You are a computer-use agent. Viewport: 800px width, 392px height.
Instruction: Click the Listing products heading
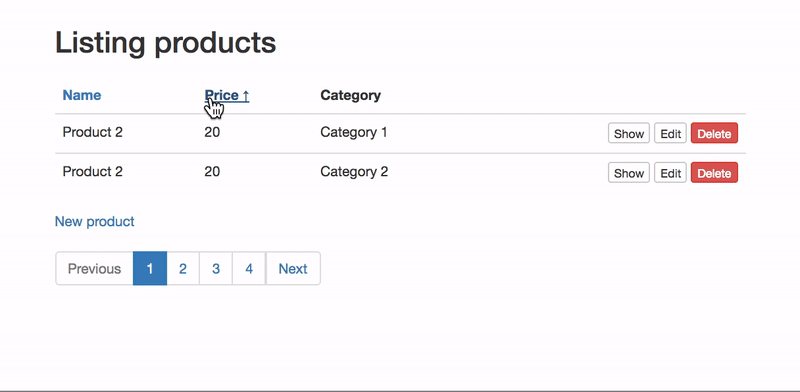(165, 43)
